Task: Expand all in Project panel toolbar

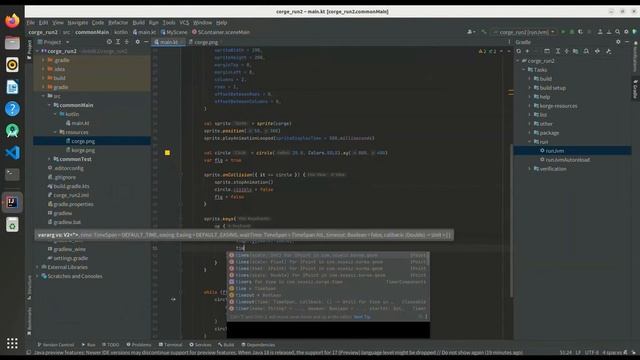Action: point(118,42)
